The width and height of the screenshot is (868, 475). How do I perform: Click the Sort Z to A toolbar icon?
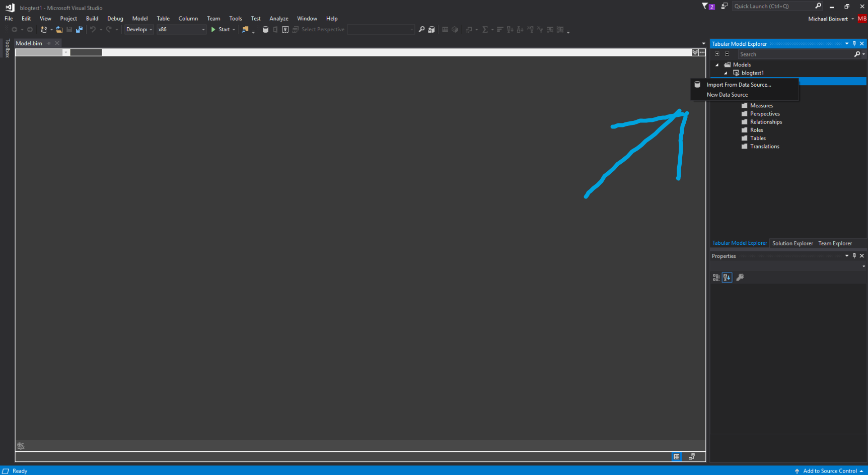pos(520,30)
